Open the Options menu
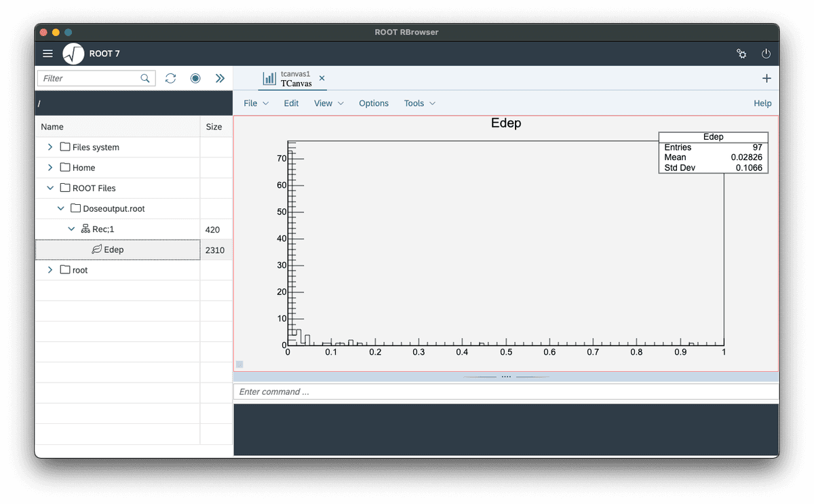Image resolution: width=814 pixels, height=504 pixels. [374, 103]
